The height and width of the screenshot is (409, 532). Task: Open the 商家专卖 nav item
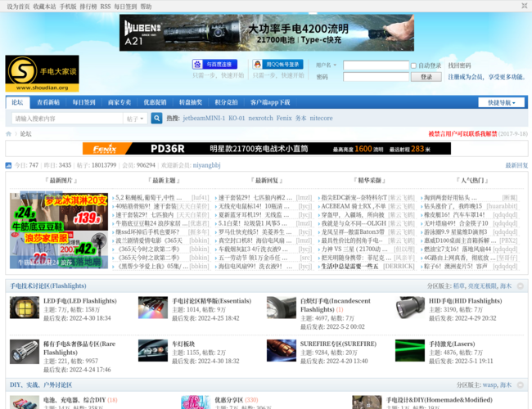pyautogui.click(x=119, y=102)
